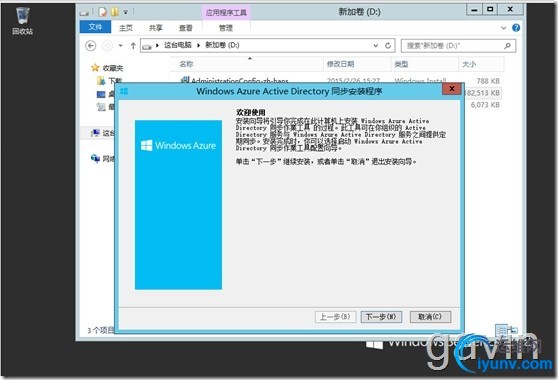Select Application Tools contextual tab header
Viewport: 558px width, 380px height.
226,12
